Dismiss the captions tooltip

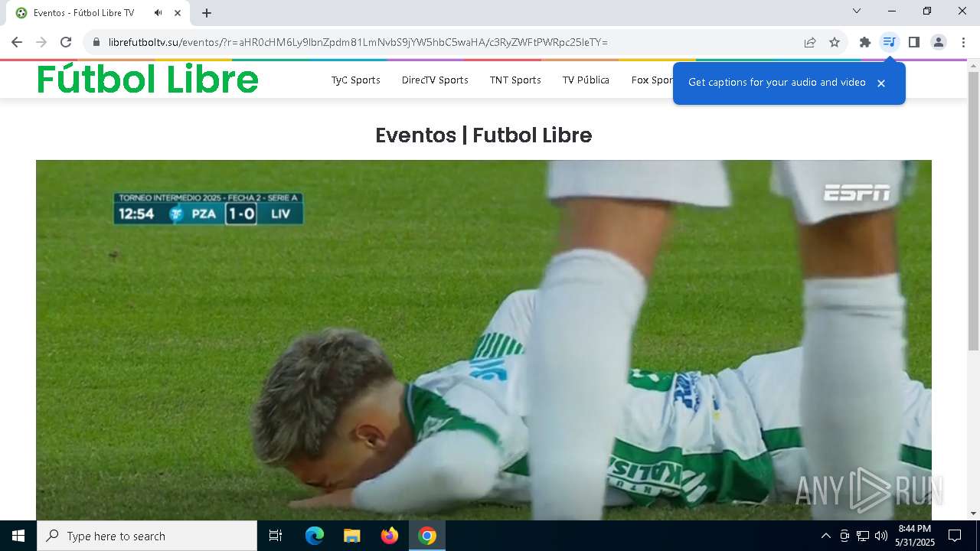click(881, 83)
